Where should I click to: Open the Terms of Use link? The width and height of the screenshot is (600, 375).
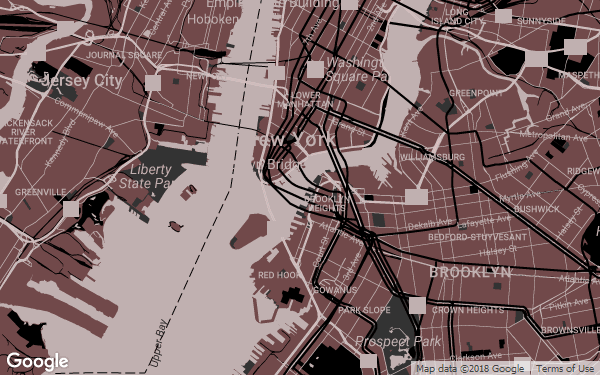(564, 368)
